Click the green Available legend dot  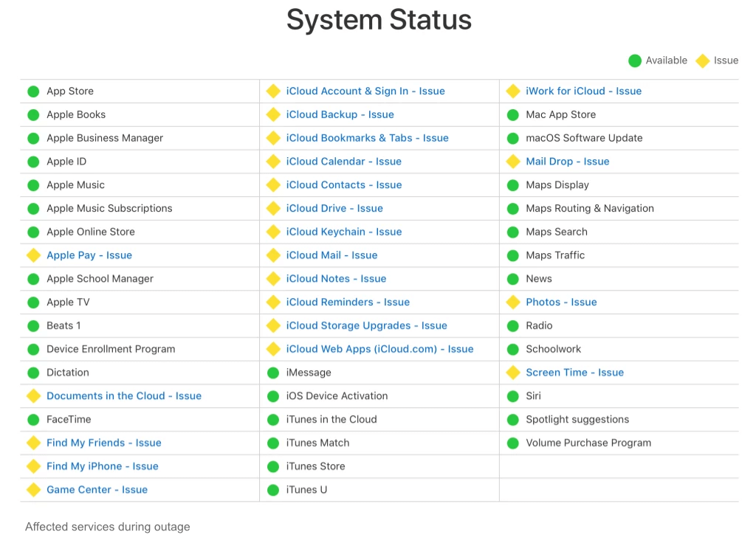pos(635,60)
